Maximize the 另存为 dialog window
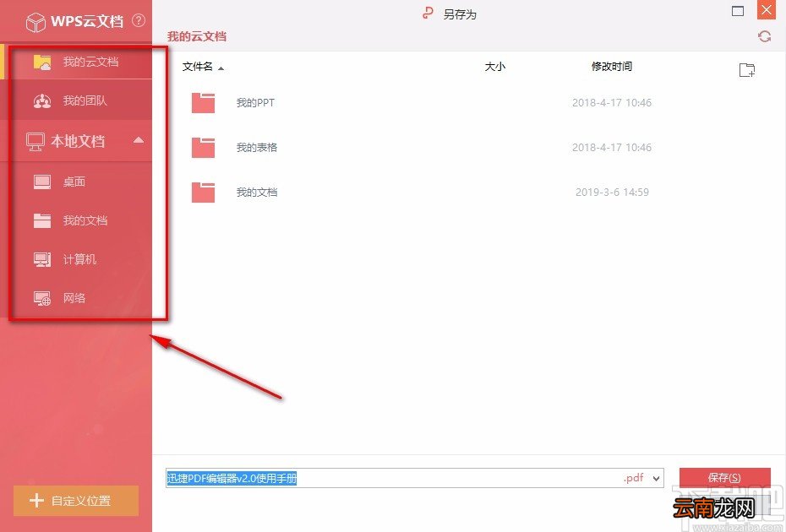The width and height of the screenshot is (786, 532). (x=737, y=11)
